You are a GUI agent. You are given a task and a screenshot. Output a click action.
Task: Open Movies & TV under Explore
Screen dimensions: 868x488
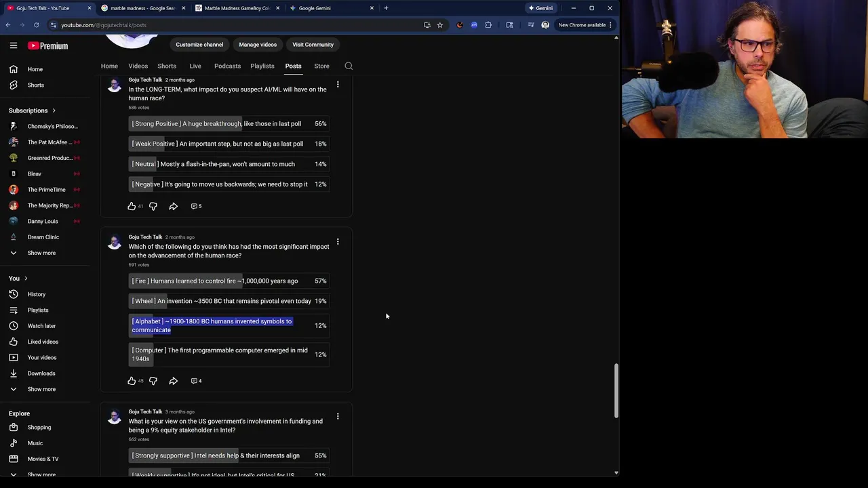[43, 459]
